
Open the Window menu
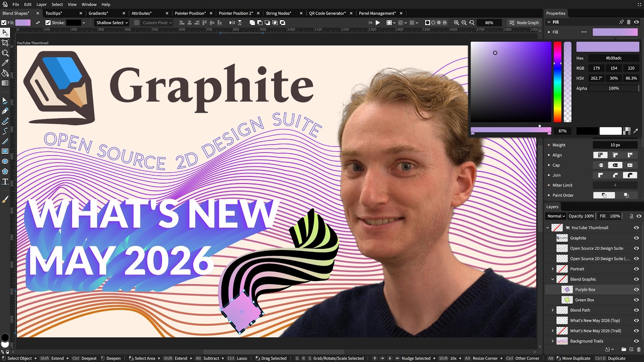click(x=89, y=5)
